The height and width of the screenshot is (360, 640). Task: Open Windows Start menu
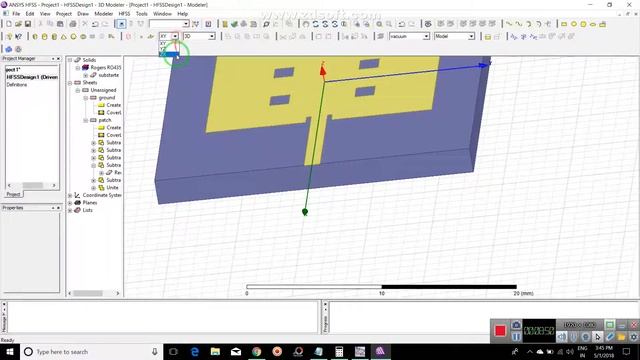[x=10, y=351]
